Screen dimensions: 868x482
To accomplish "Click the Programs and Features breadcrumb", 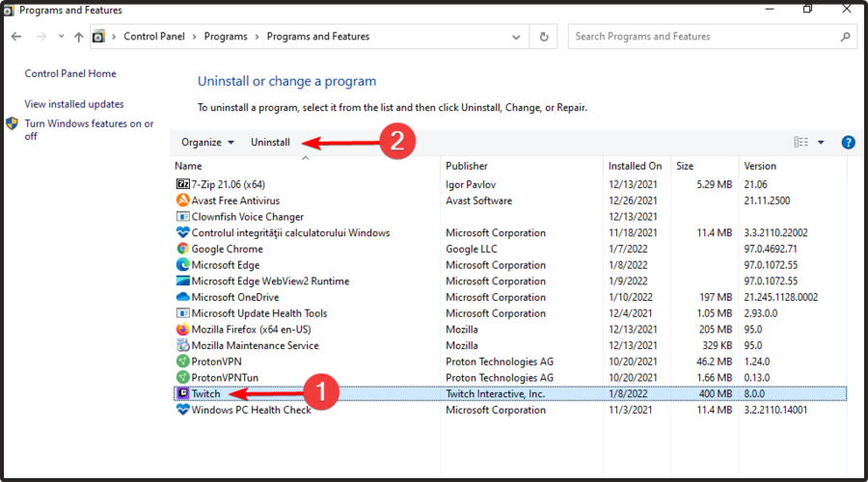I will click(317, 37).
